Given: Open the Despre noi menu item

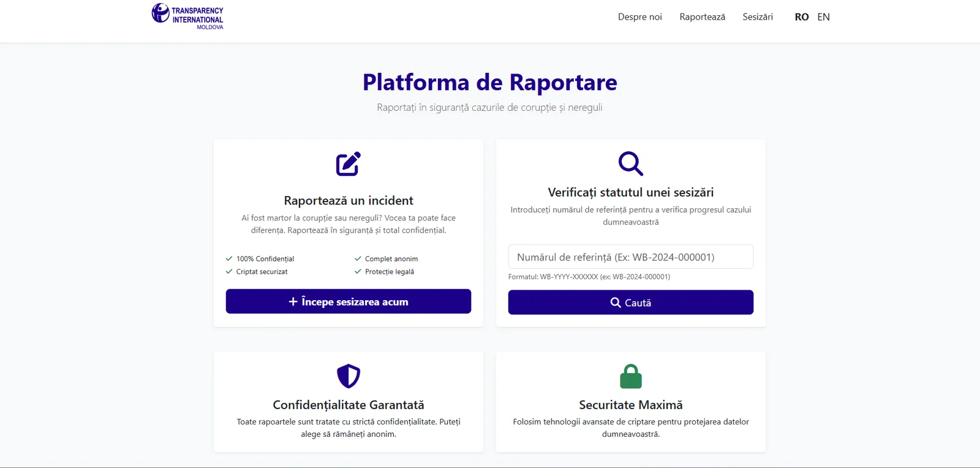Looking at the screenshot, I should pos(640,17).
